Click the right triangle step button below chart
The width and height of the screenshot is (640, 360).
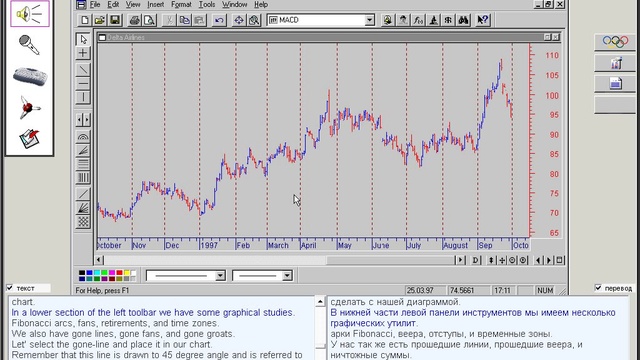point(549,260)
